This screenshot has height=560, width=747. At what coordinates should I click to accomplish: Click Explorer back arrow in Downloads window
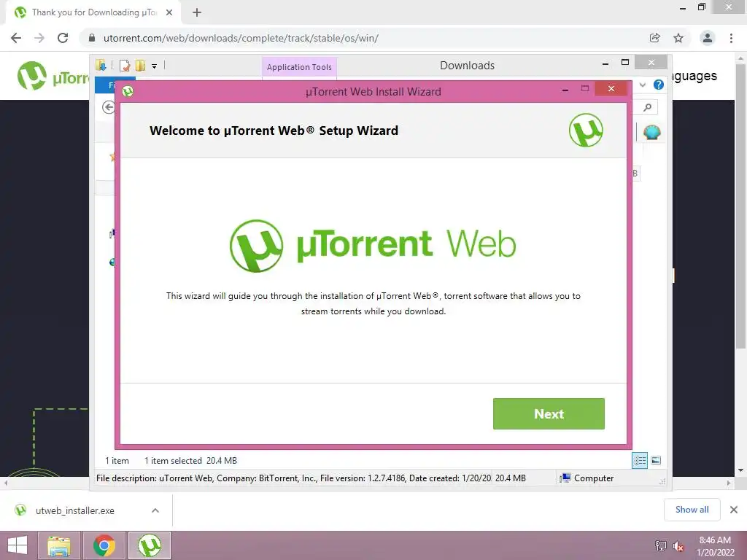tap(109, 107)
